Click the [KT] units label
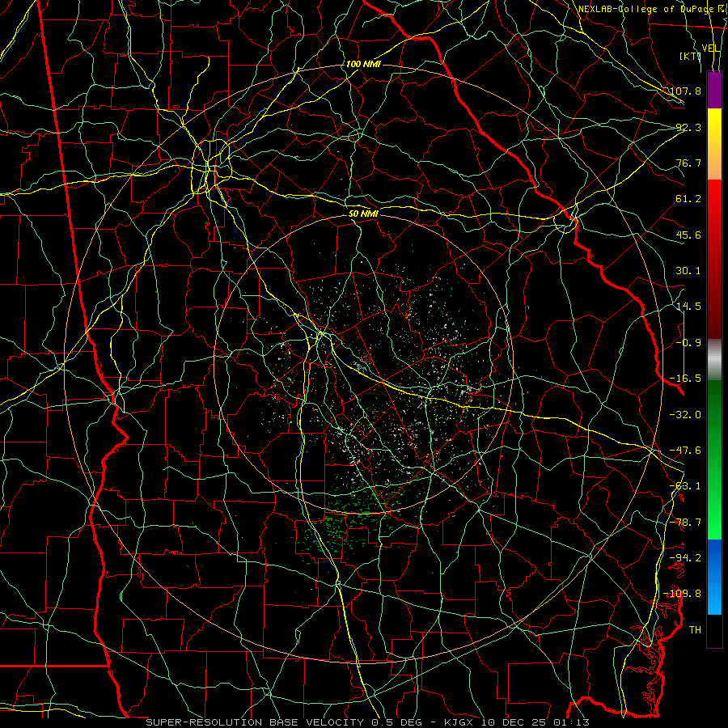The width and height of the screenshot is (728, 728). [x=690, y=56]
